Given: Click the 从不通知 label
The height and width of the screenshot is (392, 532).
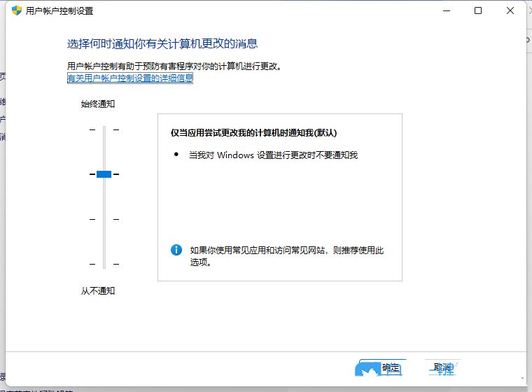Looking at the screenshot, I should point(98,291).
